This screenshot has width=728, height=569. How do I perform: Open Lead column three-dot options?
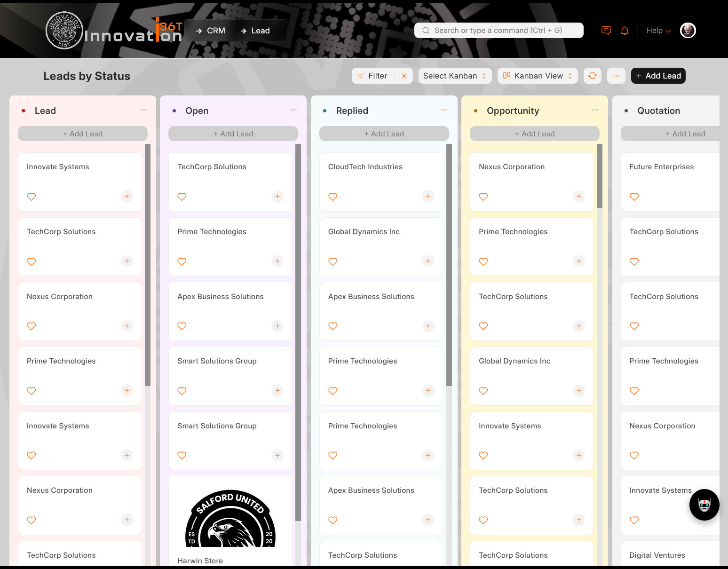(x=143, y=110)
